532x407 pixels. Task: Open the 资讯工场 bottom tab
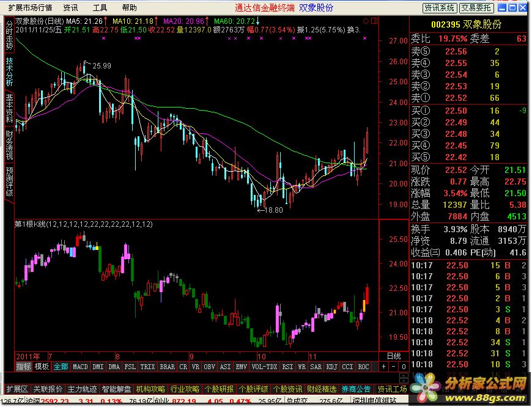[x=392, y=389]
